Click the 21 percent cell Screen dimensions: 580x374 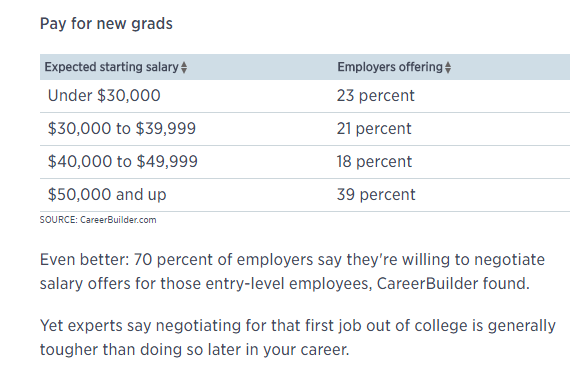coord(374,129)
